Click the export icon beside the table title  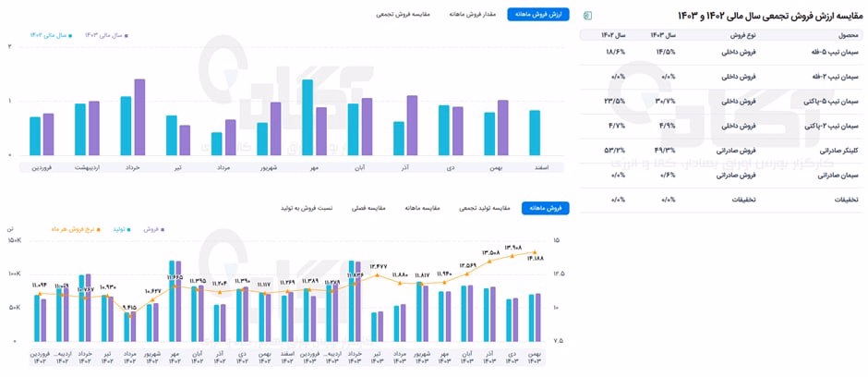[x=590, y=15]
